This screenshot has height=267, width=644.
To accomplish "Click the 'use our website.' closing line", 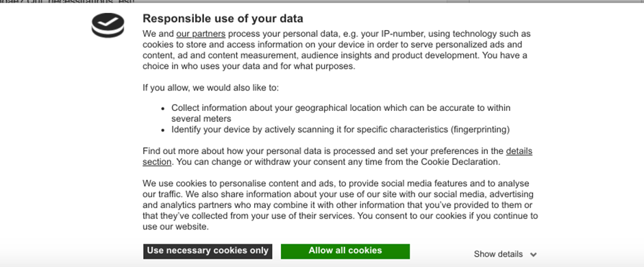I will (x=176, y=227).
